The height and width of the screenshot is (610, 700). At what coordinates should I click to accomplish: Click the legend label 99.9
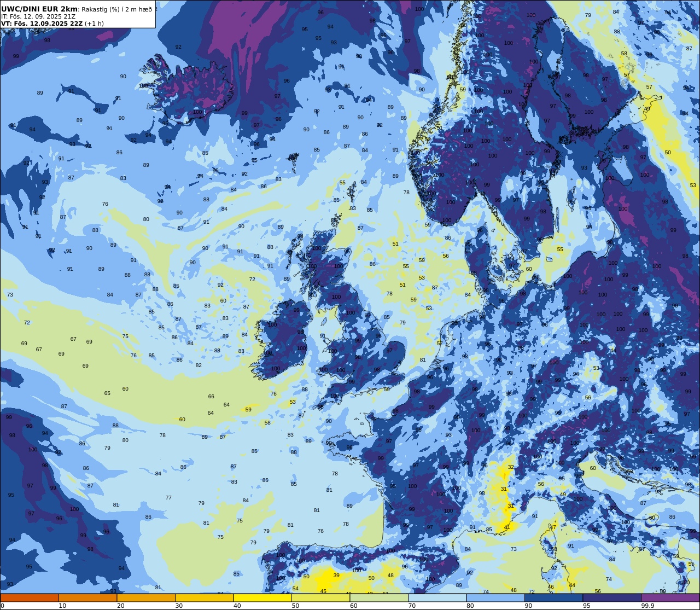(x=647, y=606)
